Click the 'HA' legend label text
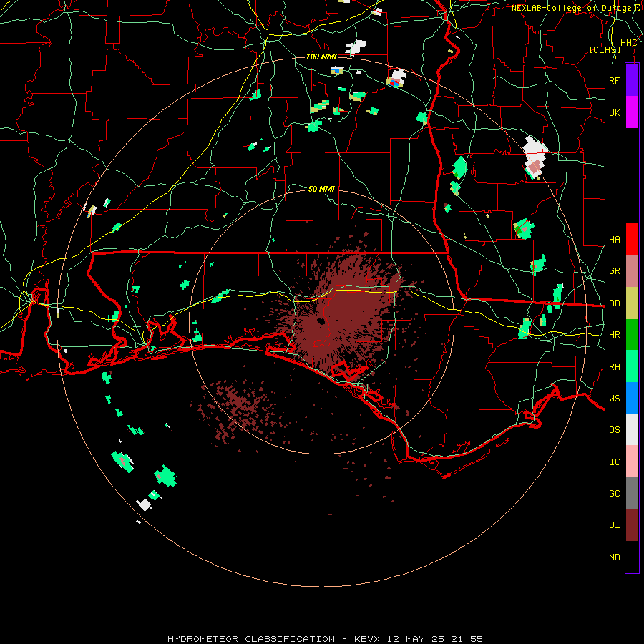The image size is (644, 644). [x=614, y=240]
